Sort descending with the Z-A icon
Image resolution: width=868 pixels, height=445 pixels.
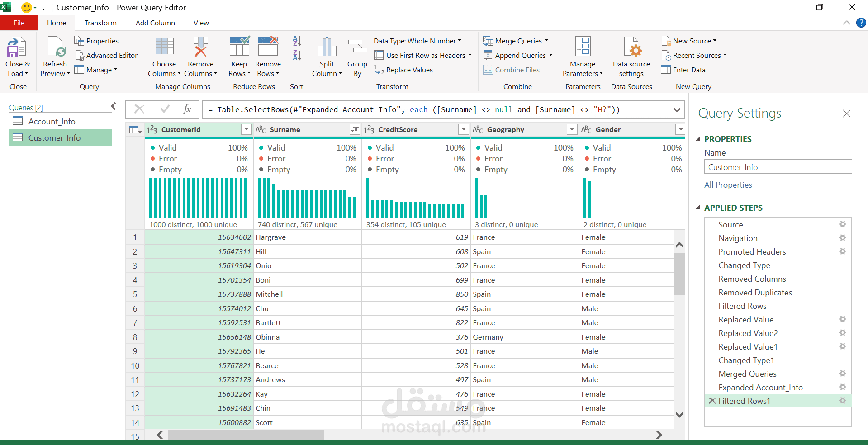click(x=297, y=55)
